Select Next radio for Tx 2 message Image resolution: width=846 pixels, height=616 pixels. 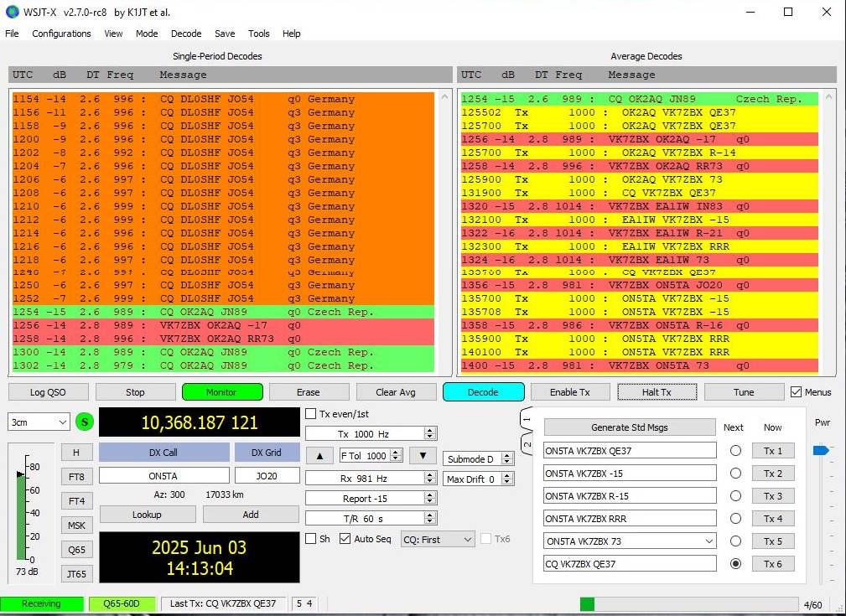point(735,473)
